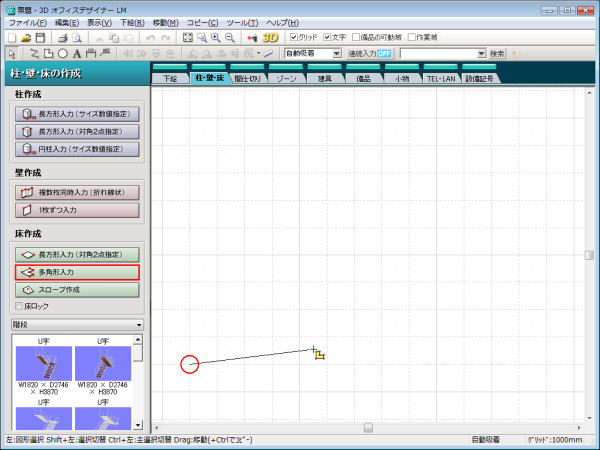The image size is (600, 450).
Task: Select the zoom in magnifier icon
Action: [x=215, y=37]
